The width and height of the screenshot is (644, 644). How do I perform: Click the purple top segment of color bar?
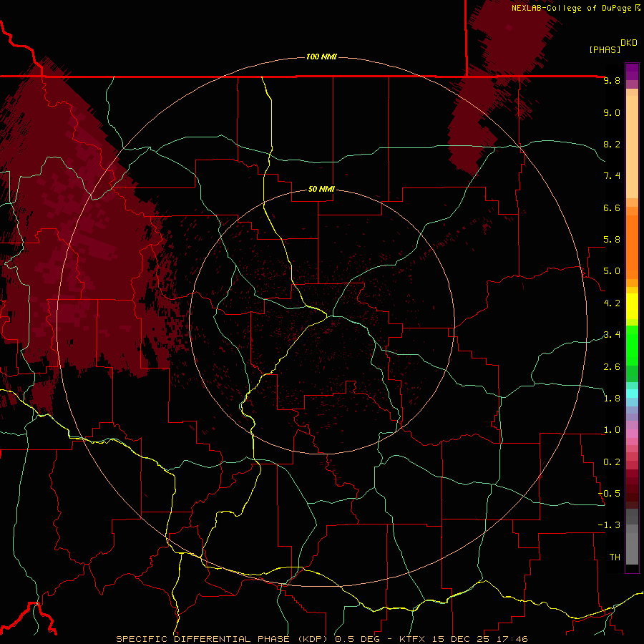click(632, 72)
